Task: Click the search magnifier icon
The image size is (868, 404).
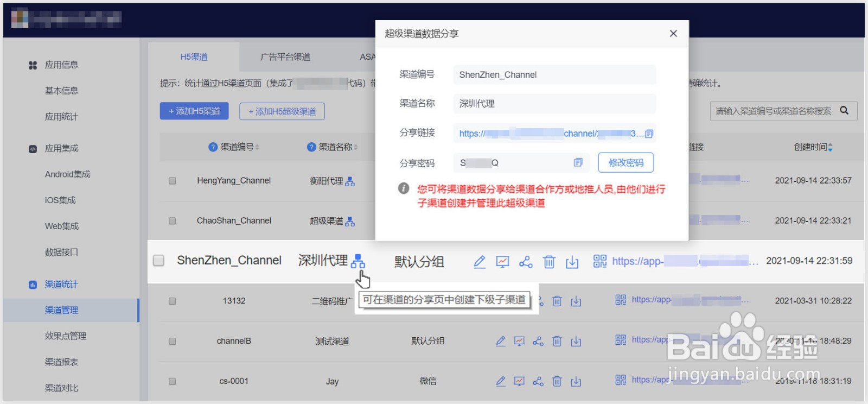Action: pyautogui.click(x=844, y=111)
